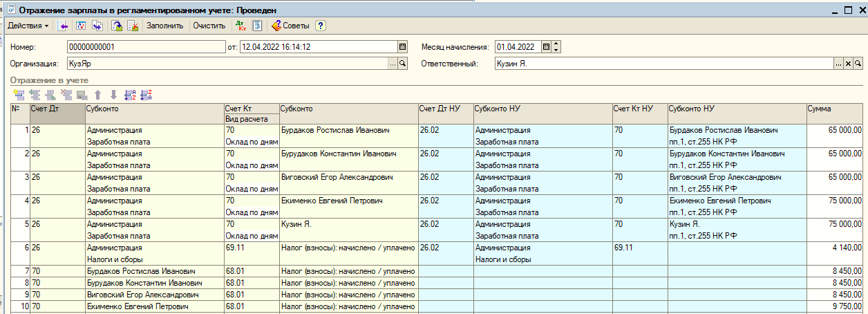Add a new row to the table
This screenshot has height=314, width=868.
(18, 95)
